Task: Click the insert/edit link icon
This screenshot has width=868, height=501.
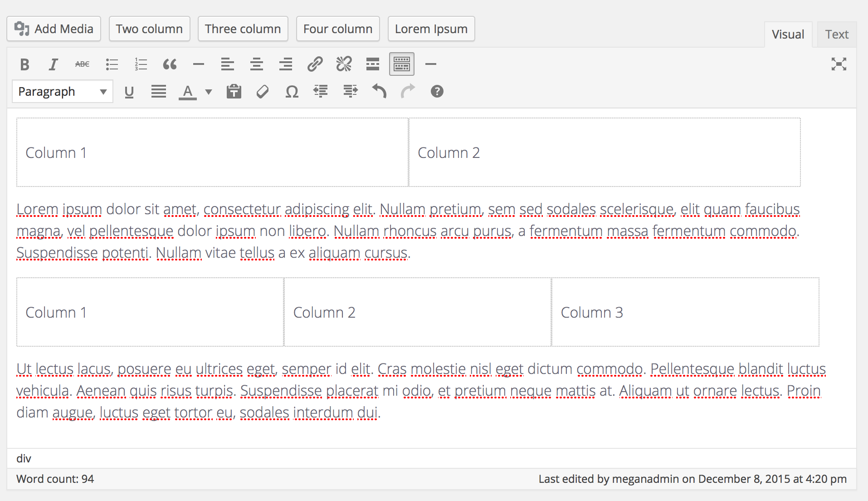Action: (315, 64)
